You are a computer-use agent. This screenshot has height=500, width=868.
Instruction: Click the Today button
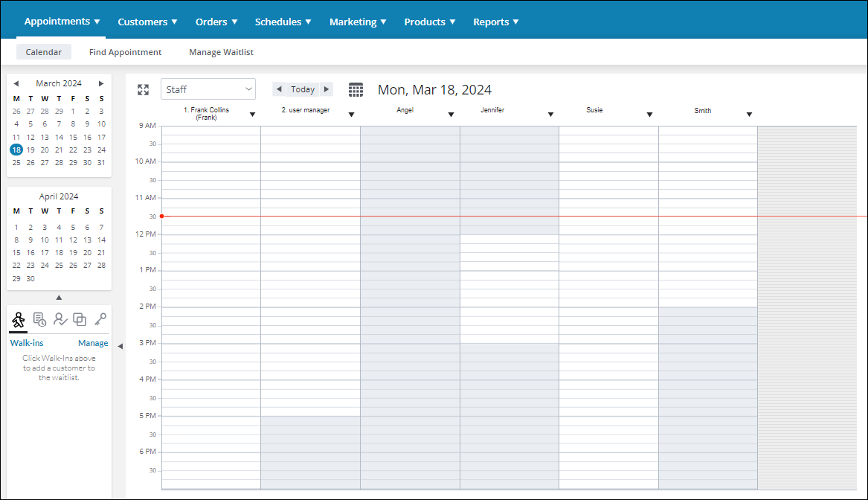coord(302,89)
